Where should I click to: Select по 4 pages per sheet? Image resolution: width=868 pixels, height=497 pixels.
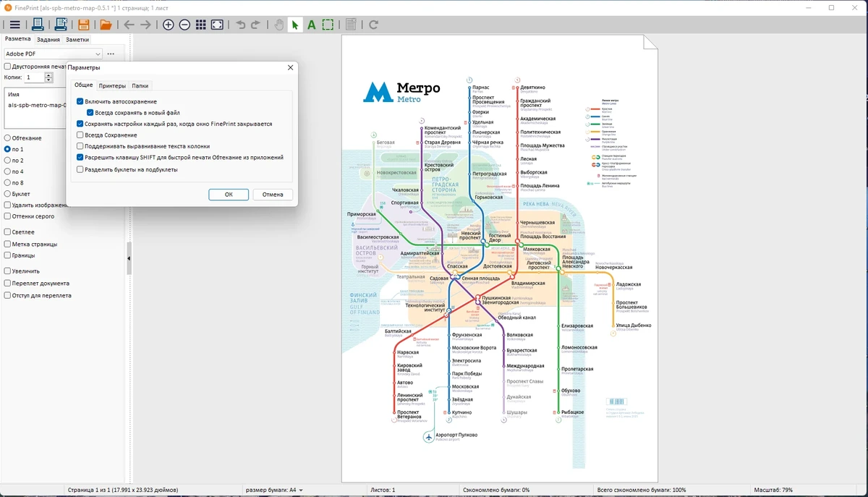click(x=7, y=171)
